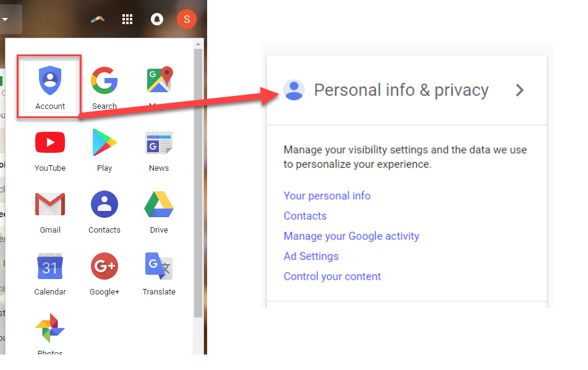
Task: Open Google Maps from the apps grid
Action: click(x=160, y=87)
